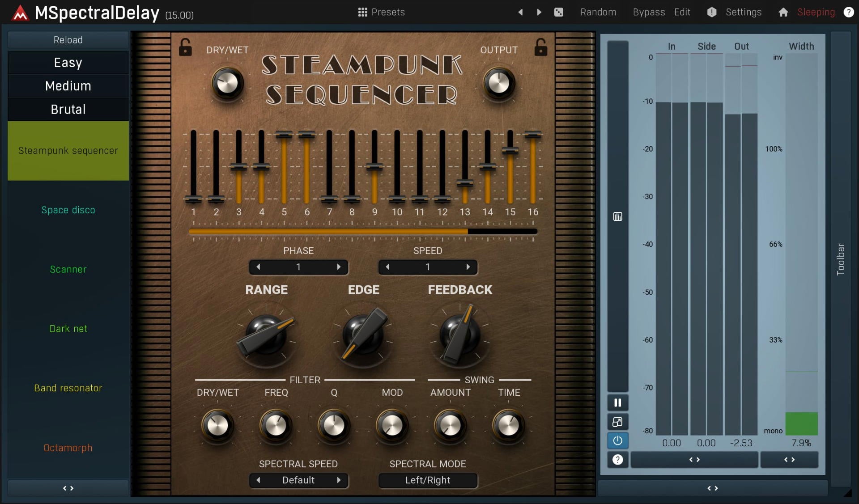Click the filter Q knob
Viewport: 859px width, 504px height.
click(x=334, y=425)
